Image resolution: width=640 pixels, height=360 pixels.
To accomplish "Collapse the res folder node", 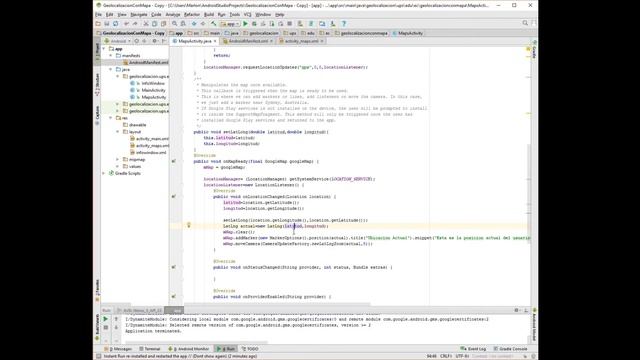I will [x=111, y=118].
